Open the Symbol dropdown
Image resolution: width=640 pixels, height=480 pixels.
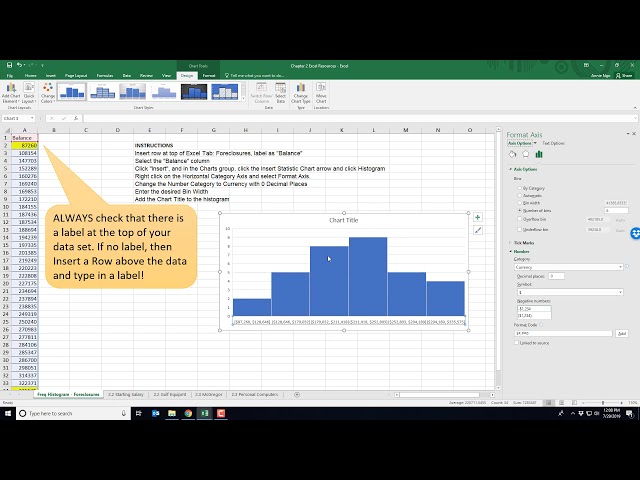tap(569, 292)
